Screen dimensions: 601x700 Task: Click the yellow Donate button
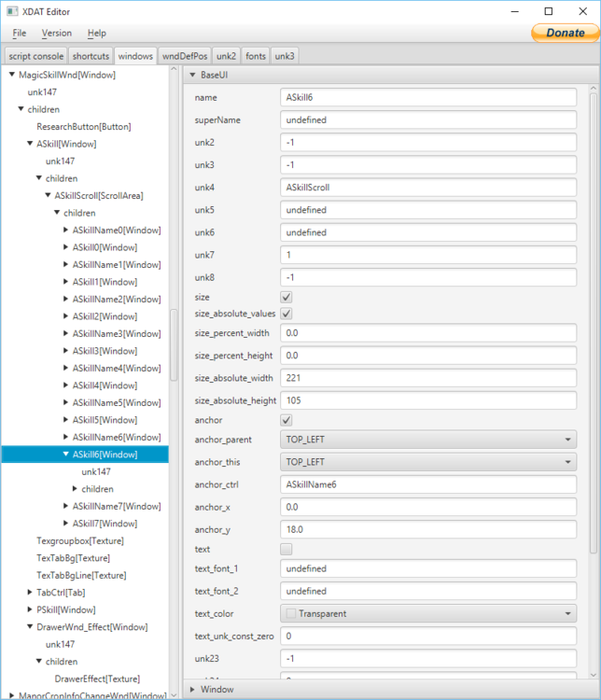[x=564, y=33]
